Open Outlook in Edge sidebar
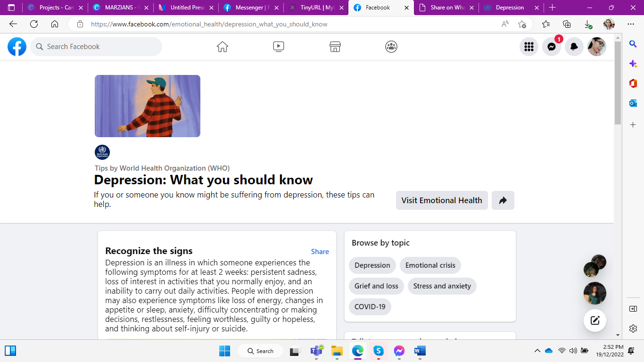 point(633,103)
